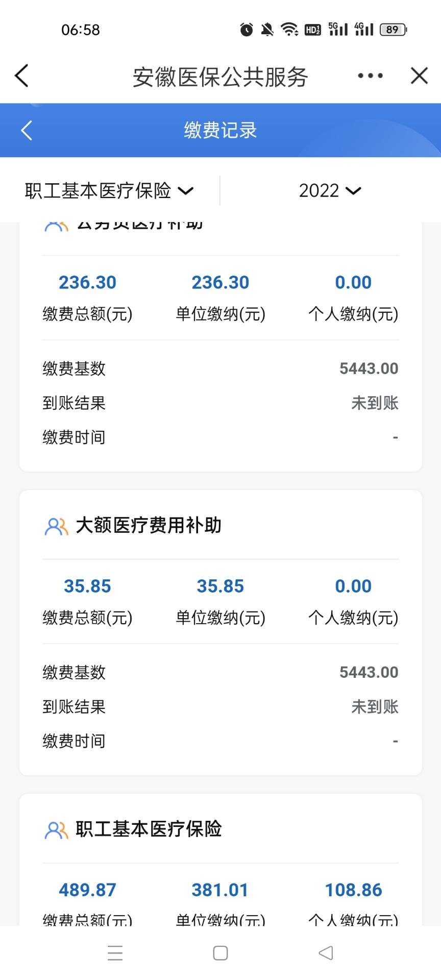This screenshot has width=441, height=980.
Task: Click the 缴费记录 header title
Action: tap(220, 130)
